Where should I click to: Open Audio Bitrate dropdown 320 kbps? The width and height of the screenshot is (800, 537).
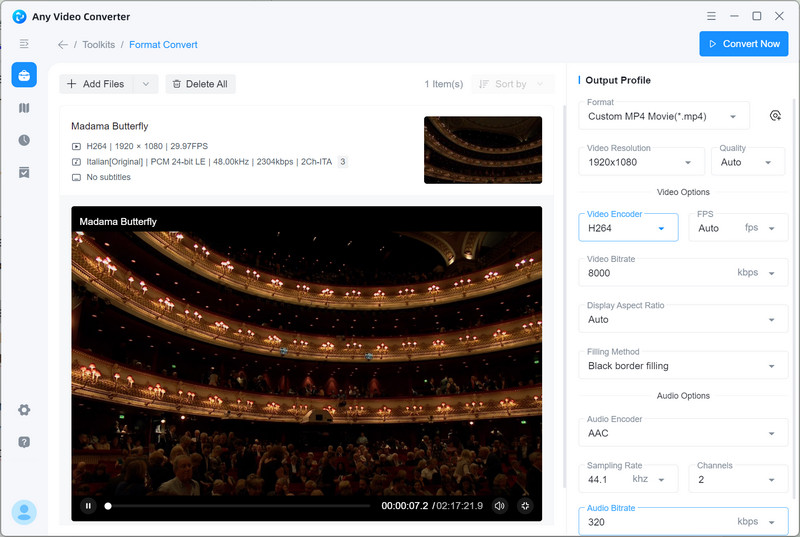pyautogui.click(x=683, y=521)
